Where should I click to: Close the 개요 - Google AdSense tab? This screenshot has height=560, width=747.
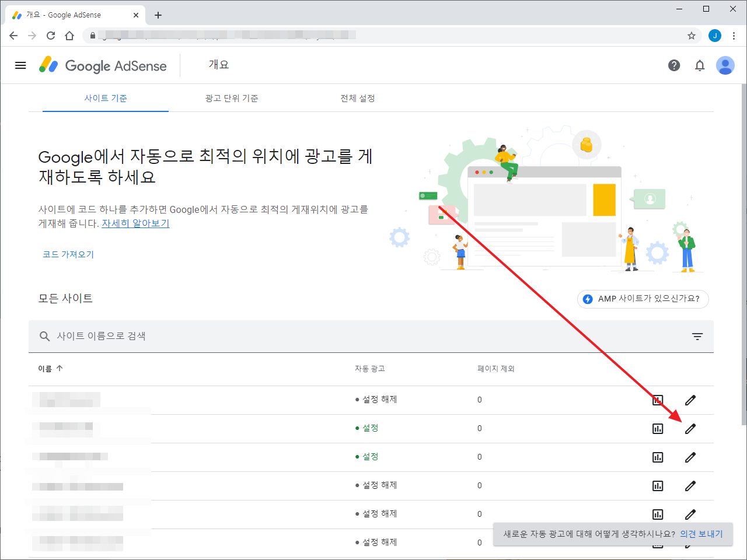click(136, 15)
